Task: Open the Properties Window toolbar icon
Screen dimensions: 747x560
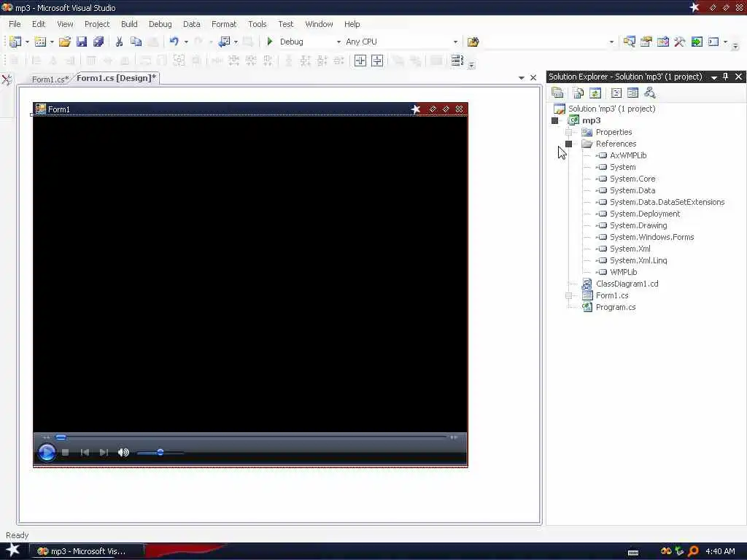Action: [646, 42]
